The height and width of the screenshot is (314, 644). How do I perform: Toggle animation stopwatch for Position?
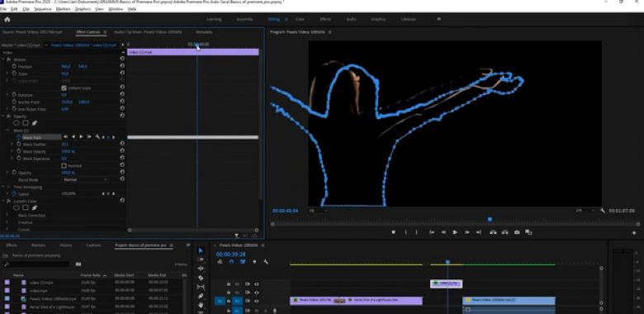coord(14,66)
